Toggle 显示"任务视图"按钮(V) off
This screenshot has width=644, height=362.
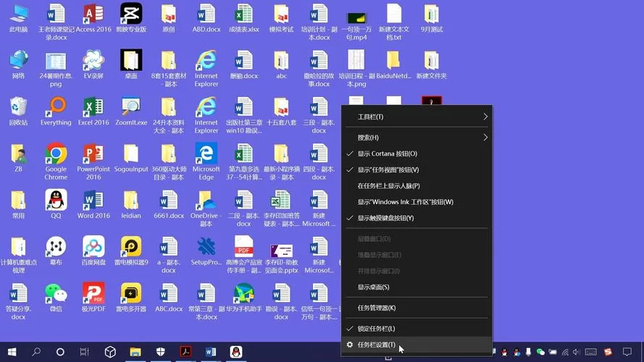(x=388, y=170)
